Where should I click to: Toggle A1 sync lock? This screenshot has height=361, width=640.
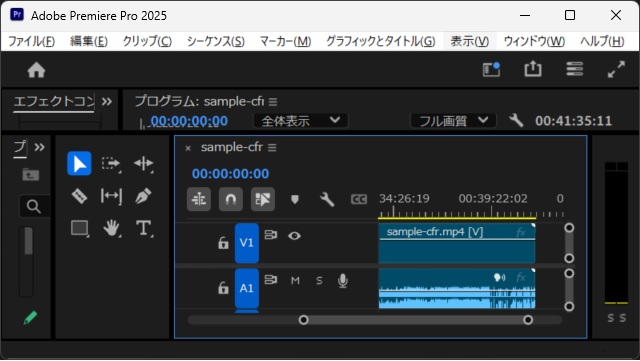(x=271, y=280)
